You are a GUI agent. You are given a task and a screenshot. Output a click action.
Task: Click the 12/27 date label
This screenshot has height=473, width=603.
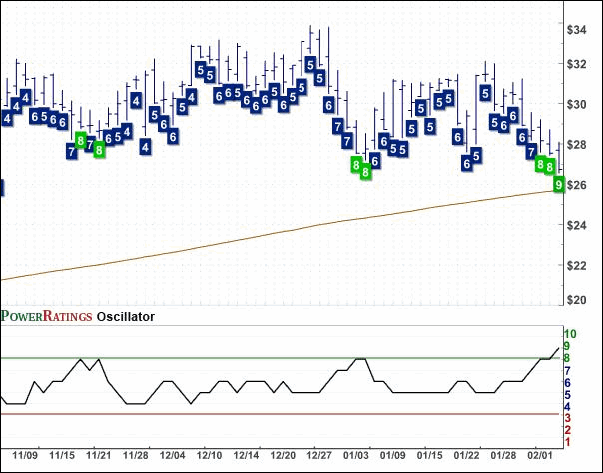(x=317, y=455)
